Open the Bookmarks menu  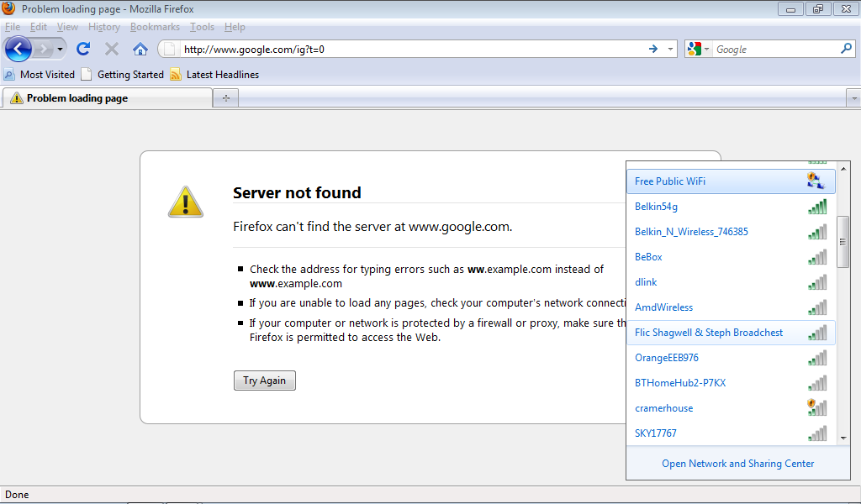(x=155, y=27)
